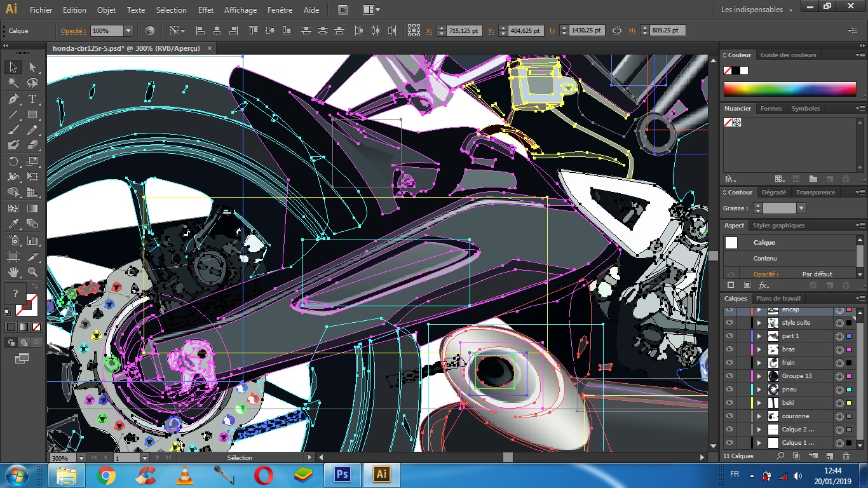Create a new layer in Calques panel
Screen dimensions: 868x488
pos(830,456)
